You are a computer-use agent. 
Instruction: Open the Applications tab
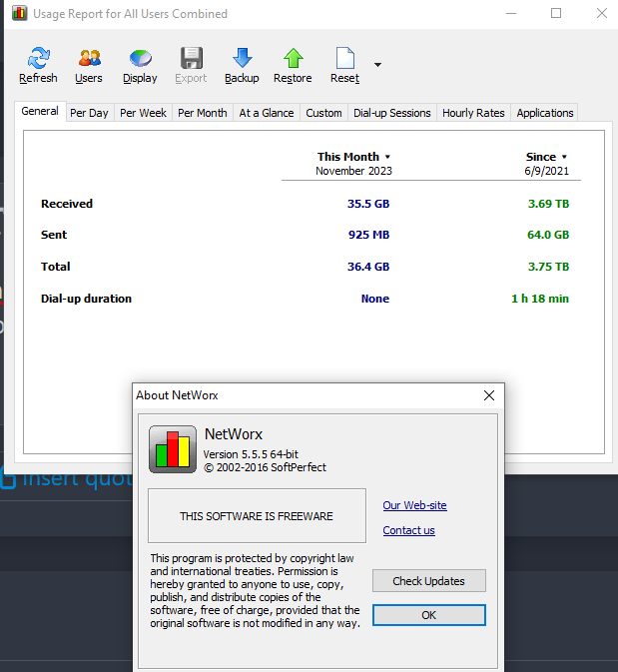tap(545, 113)
